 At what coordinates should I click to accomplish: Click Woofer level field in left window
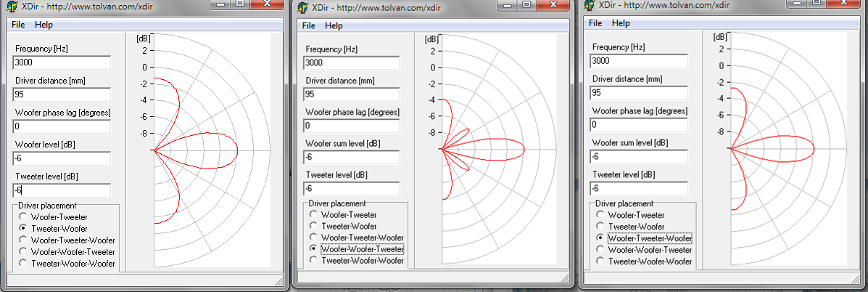tap(62, 159)
